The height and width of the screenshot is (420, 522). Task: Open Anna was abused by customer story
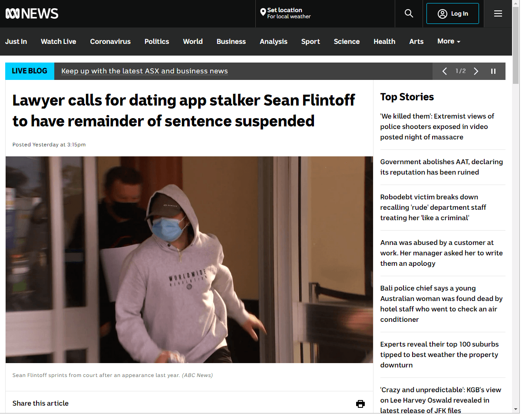click(442, 253)
